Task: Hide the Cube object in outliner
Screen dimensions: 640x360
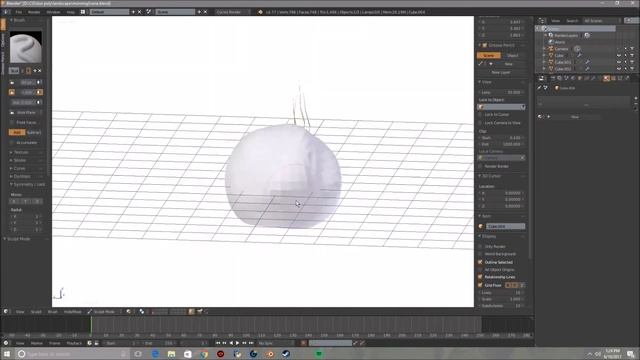Action: [x=619, y=55]
